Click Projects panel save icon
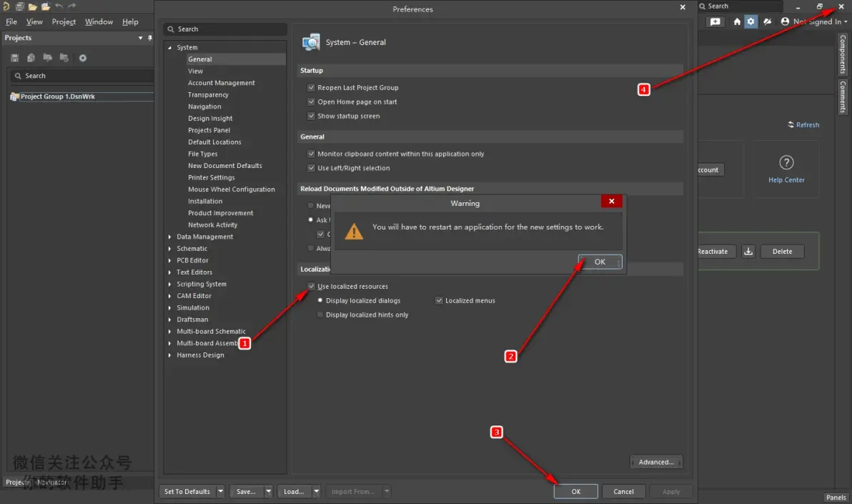Image resolution: width=852 pixels, height=504 pixels. [15, 58]
